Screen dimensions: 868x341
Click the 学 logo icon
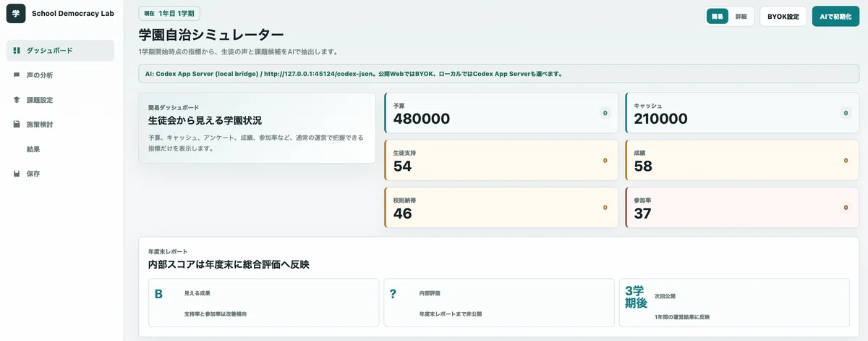click(x=16, y=13)
